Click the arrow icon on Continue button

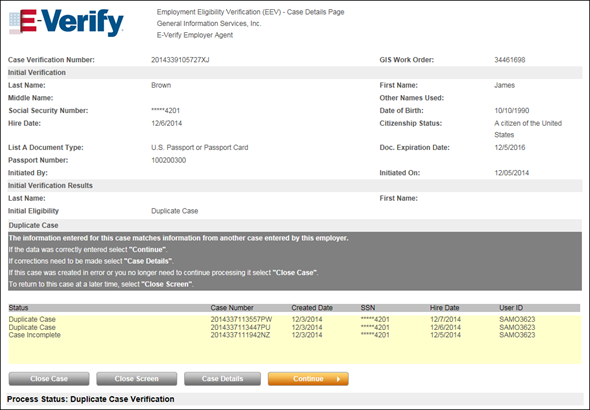338,379
